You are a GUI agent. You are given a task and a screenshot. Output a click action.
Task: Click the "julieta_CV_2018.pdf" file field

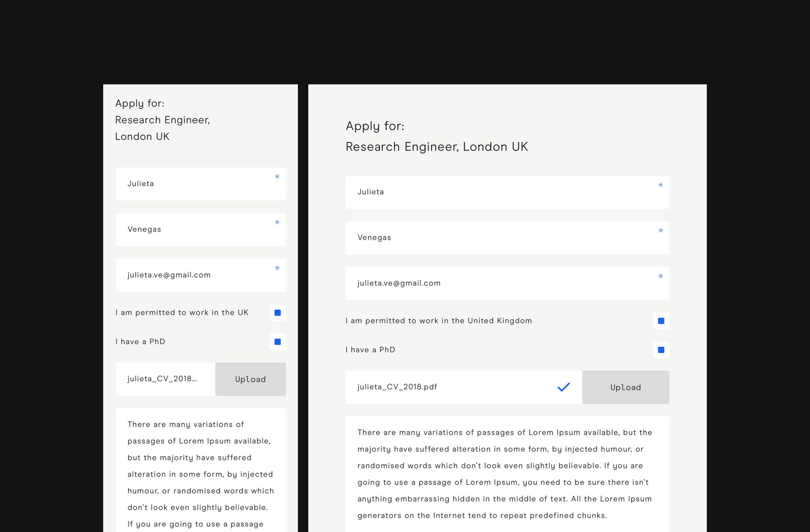click(x=463, y=387)
